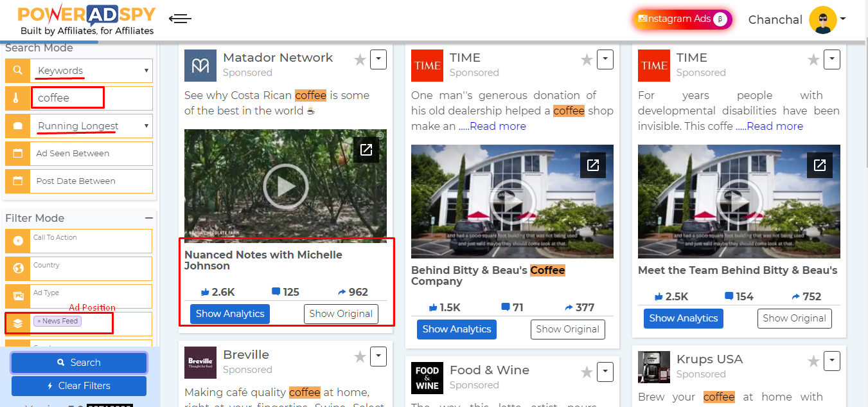Screen dimensions: 868x407
Task: Click the Ad Type image icon
Action: [18, 296]
